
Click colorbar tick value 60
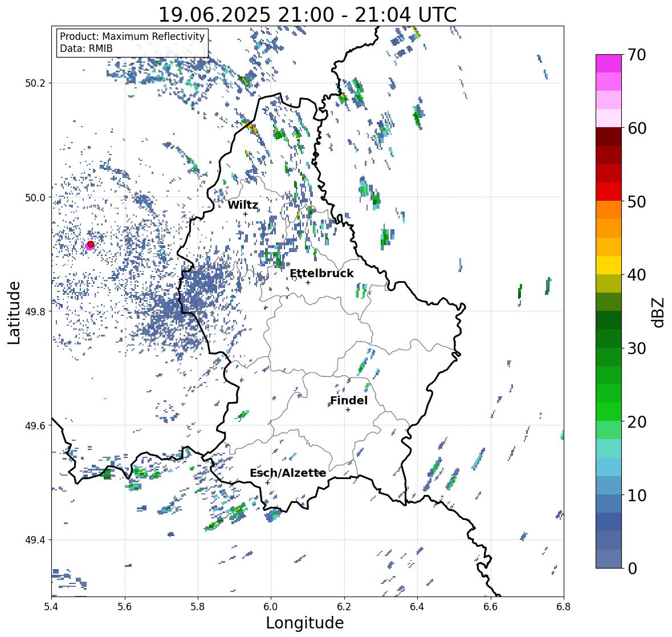coord(637,128)
